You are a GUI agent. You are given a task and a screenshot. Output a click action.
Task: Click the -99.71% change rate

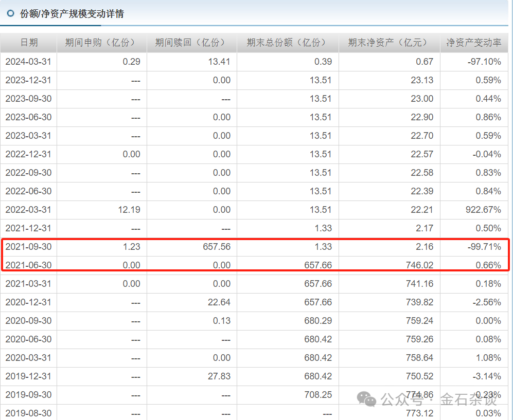point(484,247)
